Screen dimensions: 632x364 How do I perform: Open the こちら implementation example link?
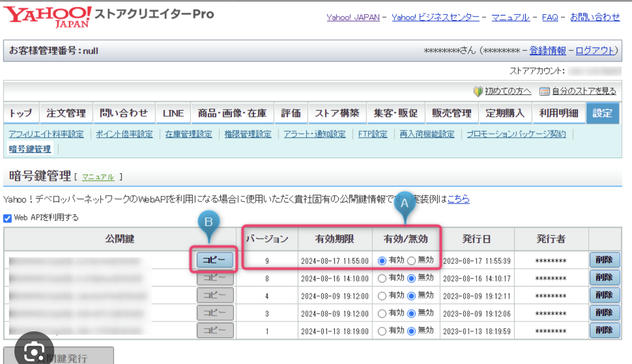(x=459, y=199)
